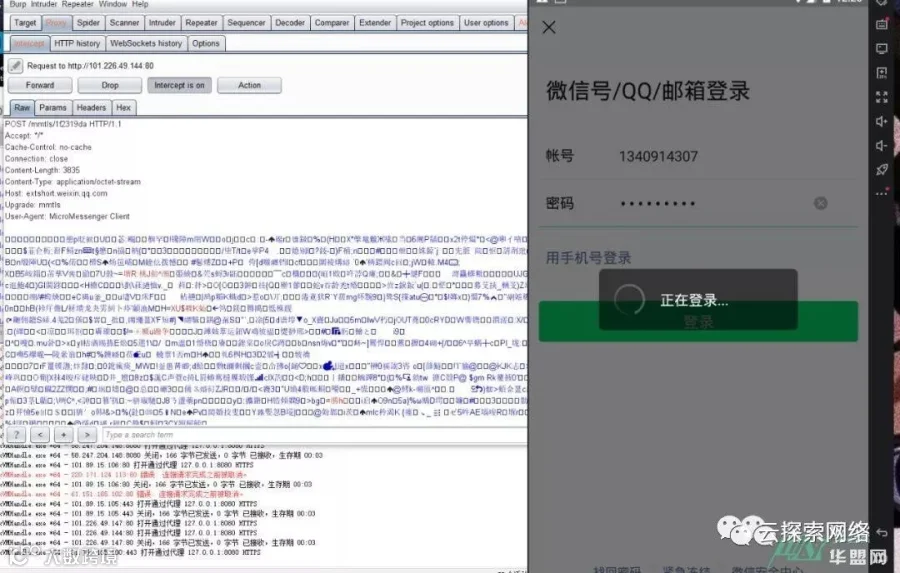
Task: Switch to the Proxy tab
Action: tap(56, 23)
